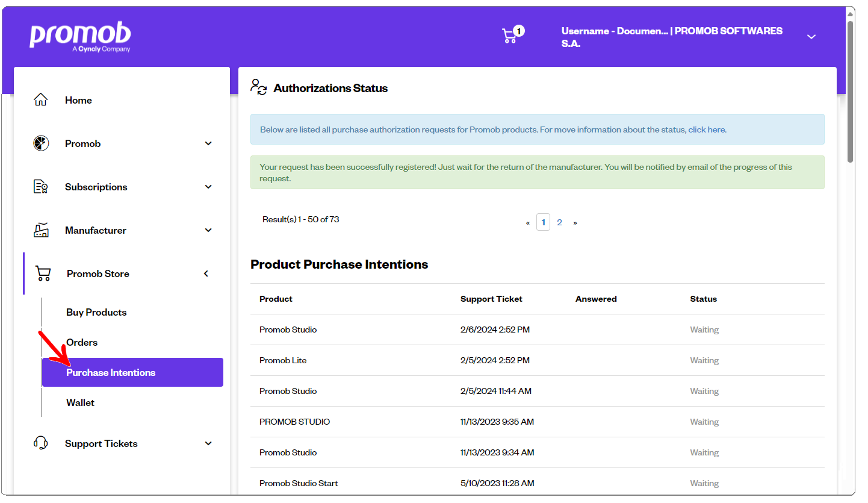Click the username PROMOB SOFTWARES S.A. text
The height and width of the screenshot is (503, 868).
click(x=672, y=37)
